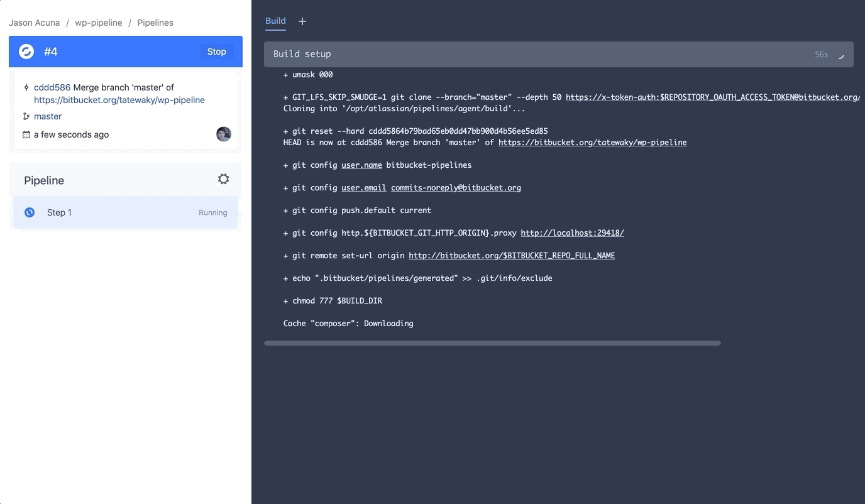This screenshot has height=504, width=865.
Task: Open commit cddd586 link
Action: (52, 87)
